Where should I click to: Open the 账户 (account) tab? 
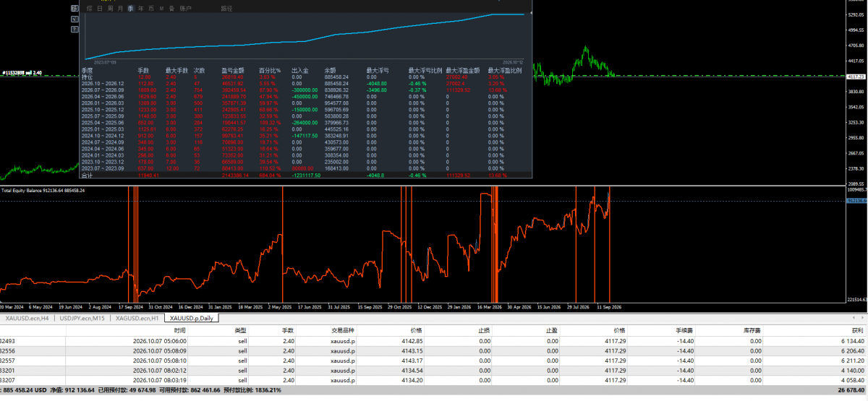pyautogui.click(x=185, y=8)
